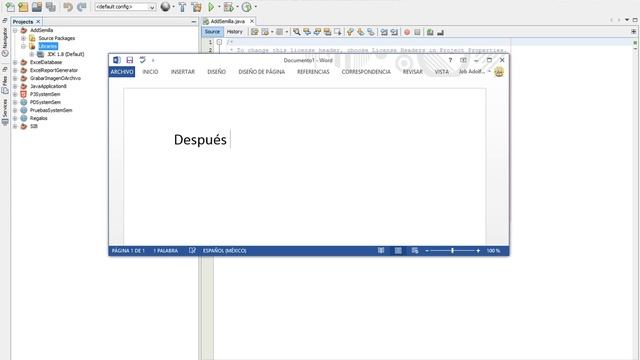Expand the JavaApplication8 project
The image size is (640, 360).
[15, 86]
